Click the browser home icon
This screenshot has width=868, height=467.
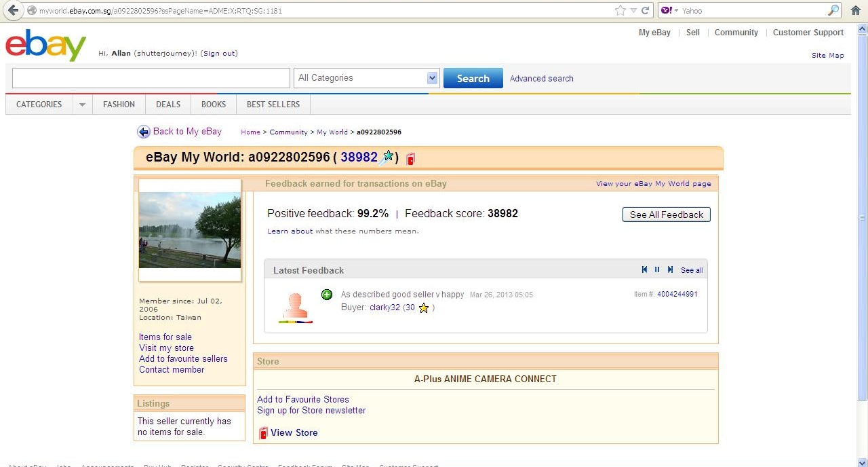(x=855, y=10)
